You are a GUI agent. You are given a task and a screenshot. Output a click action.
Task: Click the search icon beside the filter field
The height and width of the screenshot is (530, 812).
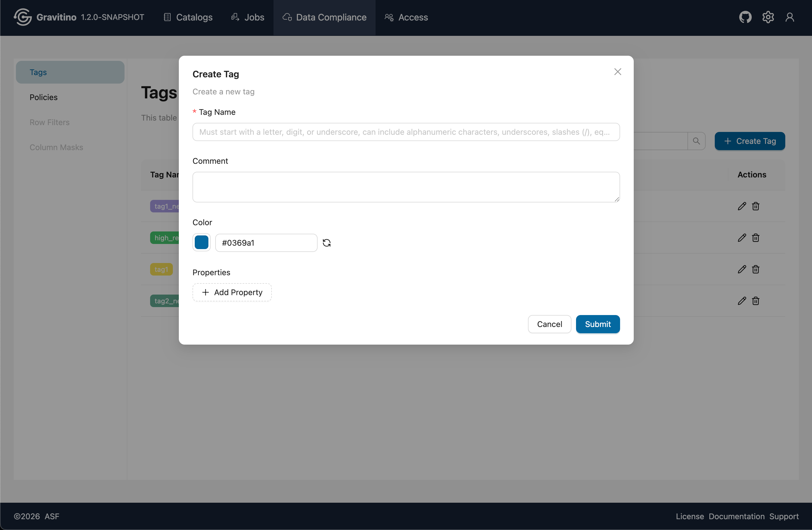point(697,141)
